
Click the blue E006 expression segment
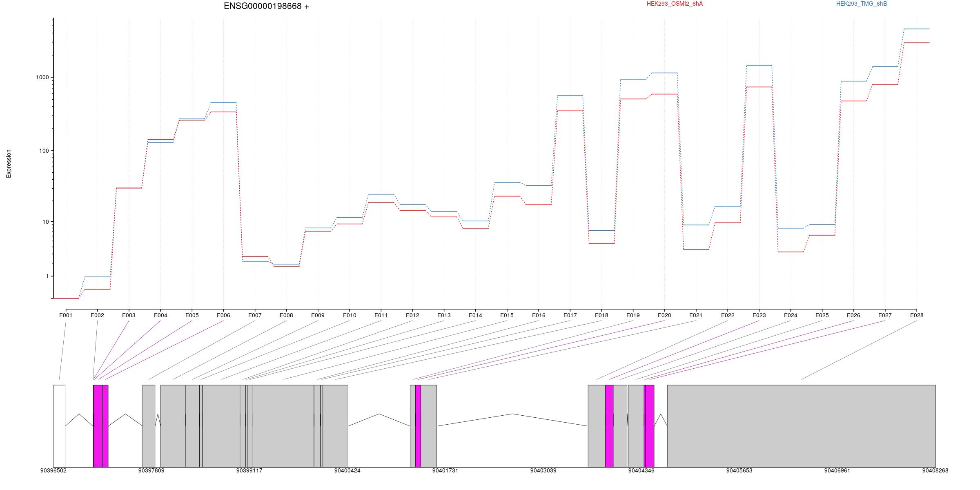click(223, 102)
